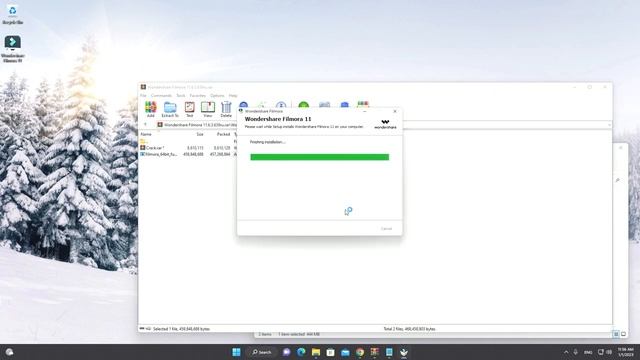
Task: Click the Add icon in WinRAR toolbar
Action: coord(151,109)
